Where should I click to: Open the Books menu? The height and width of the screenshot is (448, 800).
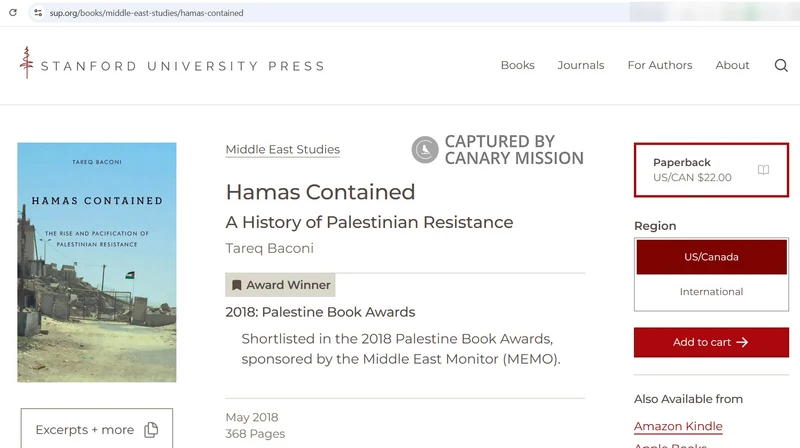[517, 65]
